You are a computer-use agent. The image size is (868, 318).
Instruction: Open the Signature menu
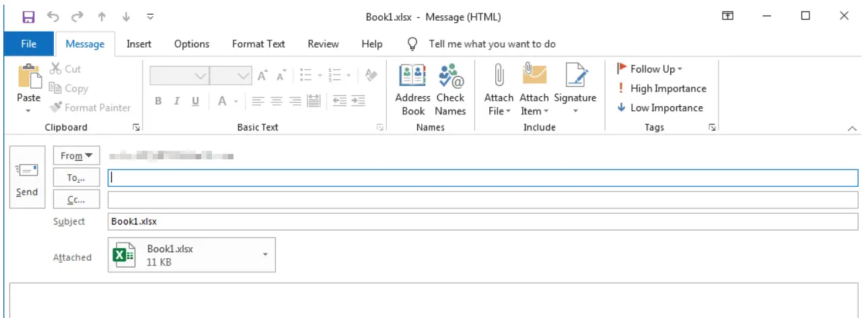[x=575, y=89]
